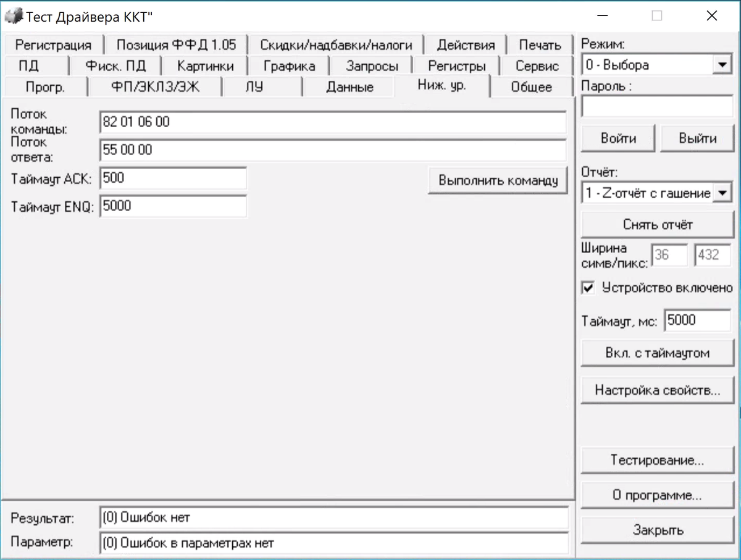The width and height of the screenshot is (741, 560).
Task: Click the application icon in the title bar
Action: [14, 16]
